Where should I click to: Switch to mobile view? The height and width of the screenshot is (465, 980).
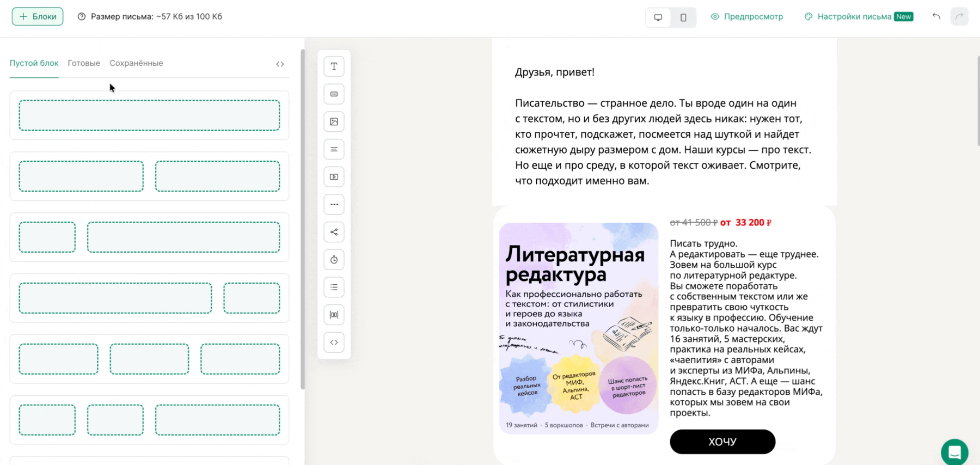pos(683,17)
